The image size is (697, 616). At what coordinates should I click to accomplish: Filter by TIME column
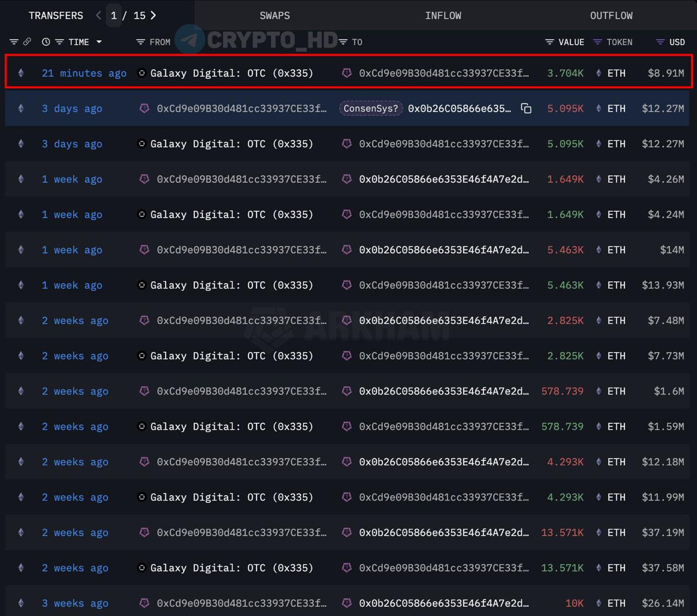click(60, 42)
